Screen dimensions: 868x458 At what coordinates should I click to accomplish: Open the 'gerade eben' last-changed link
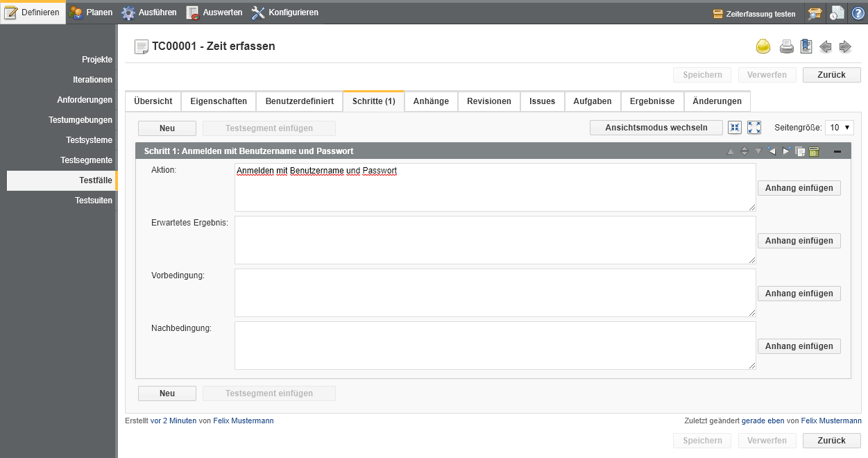[763, 421]
